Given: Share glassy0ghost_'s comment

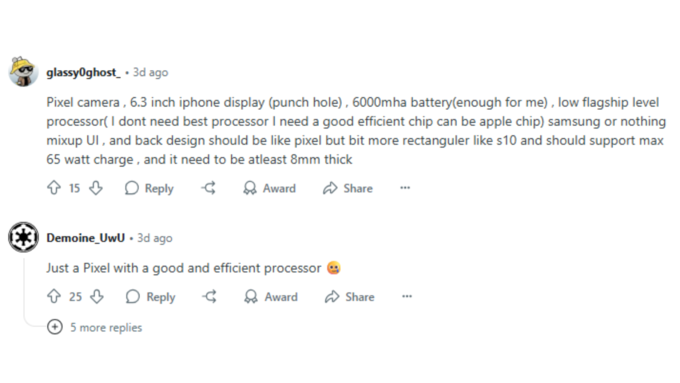Looking at the screenshot, I should 348,188.
